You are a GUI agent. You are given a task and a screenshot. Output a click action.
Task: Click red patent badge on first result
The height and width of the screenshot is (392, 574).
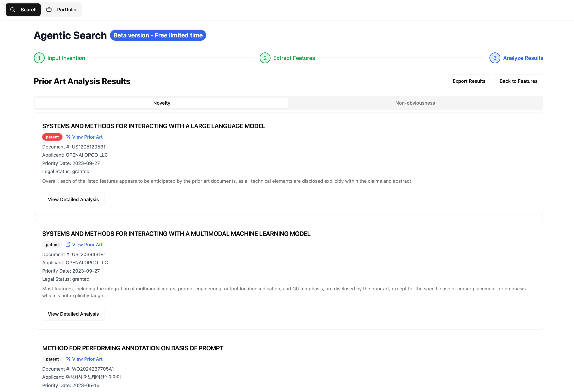[x=52, y=137]
